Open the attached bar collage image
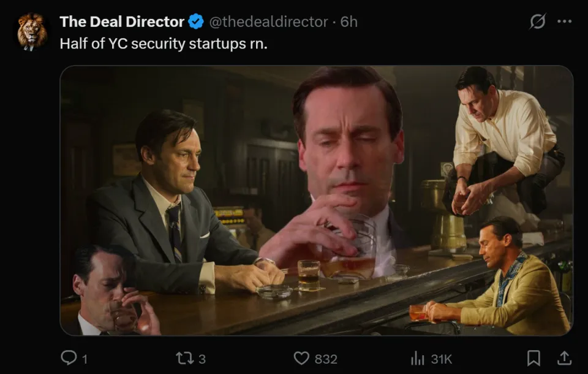The height and width of the screenshot is (374, 588). tap(316, 200)
